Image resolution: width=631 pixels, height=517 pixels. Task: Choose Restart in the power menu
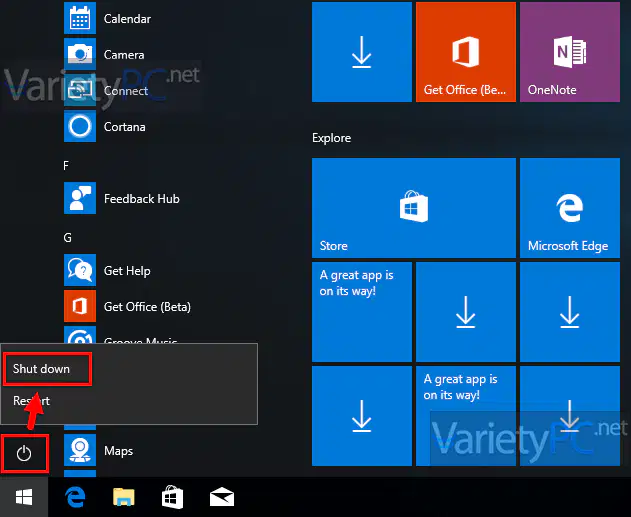click(x=31, y=401)
